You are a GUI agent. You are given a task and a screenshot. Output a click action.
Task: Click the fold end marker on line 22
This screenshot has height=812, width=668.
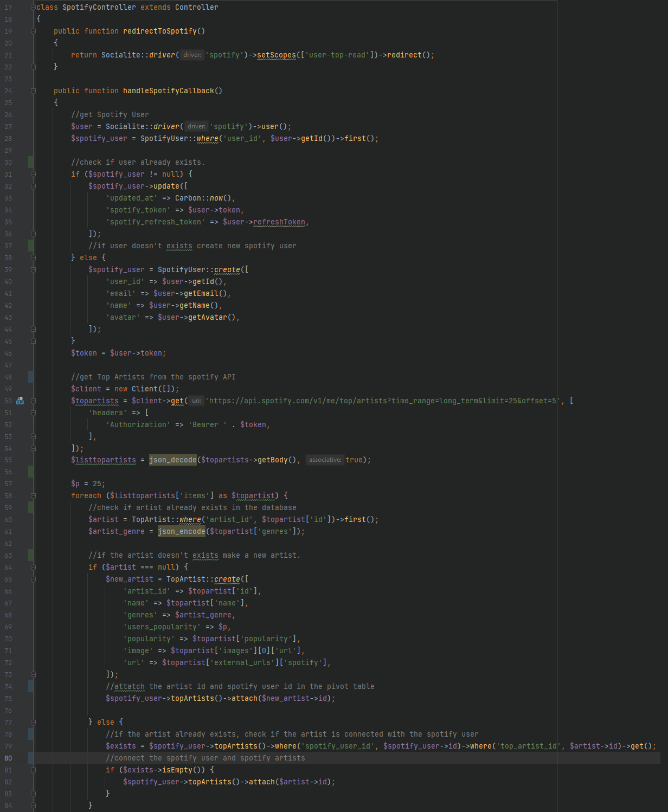click(33, 67)
